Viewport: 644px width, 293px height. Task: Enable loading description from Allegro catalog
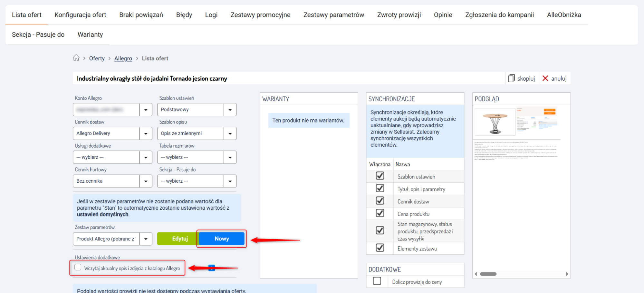(78, 267)
